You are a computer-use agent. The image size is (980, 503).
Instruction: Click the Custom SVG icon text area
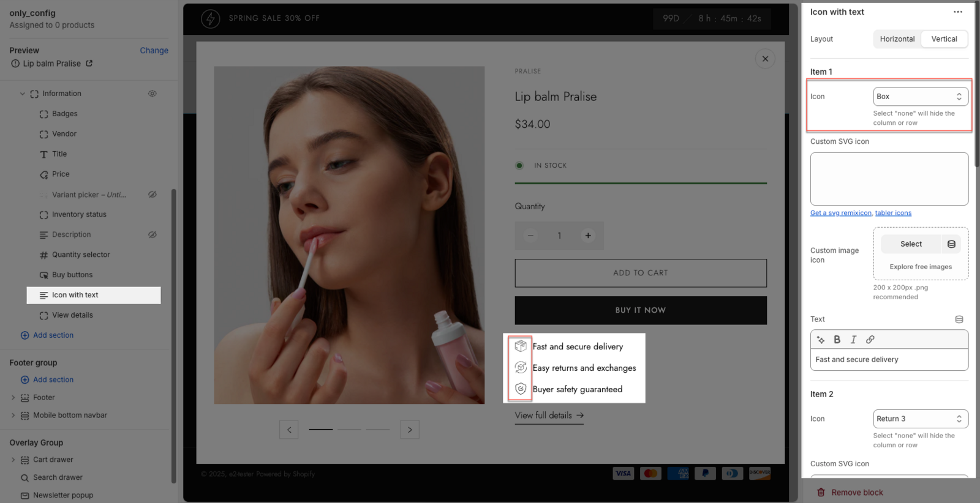(889, 179)
